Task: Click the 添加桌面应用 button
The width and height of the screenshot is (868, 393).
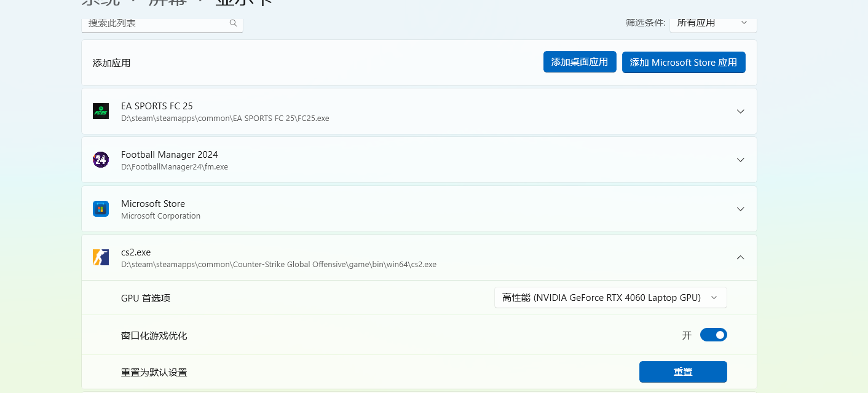Action: click(x=580, y=62)
